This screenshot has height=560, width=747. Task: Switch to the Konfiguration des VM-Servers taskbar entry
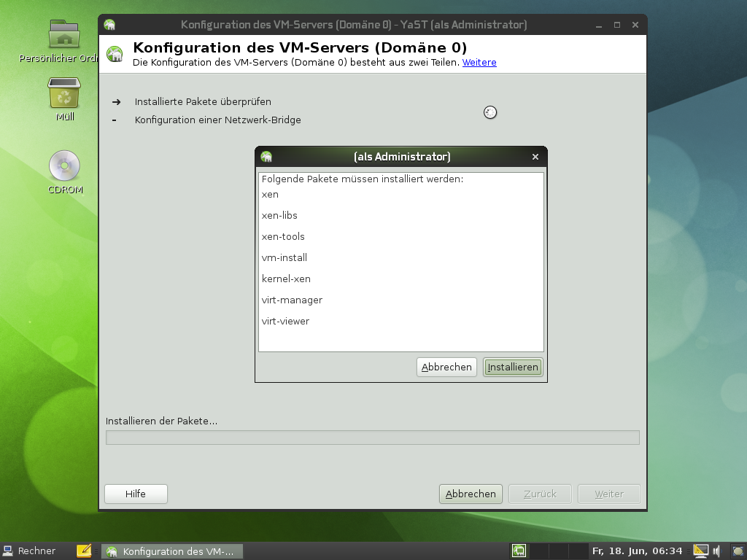(173, 551)
